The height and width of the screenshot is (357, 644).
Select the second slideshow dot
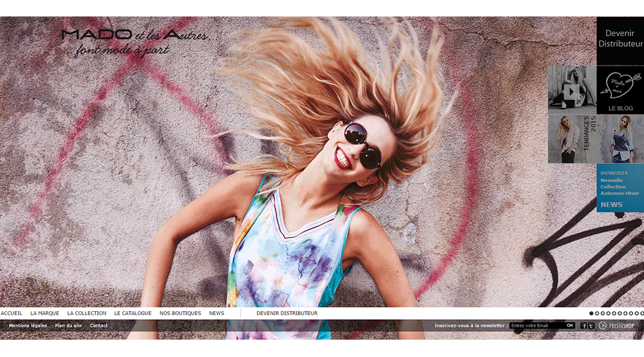tap(597, 313)
